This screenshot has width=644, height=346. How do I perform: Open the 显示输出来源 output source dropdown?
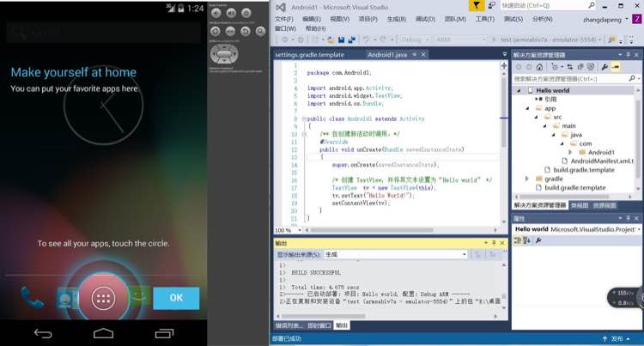pos(396,254)
